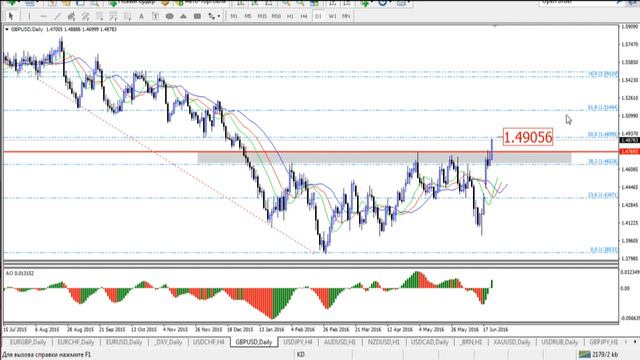Open the EURUSD,Daily chart tab
This screenshot has height=360, width=640.
124,342
